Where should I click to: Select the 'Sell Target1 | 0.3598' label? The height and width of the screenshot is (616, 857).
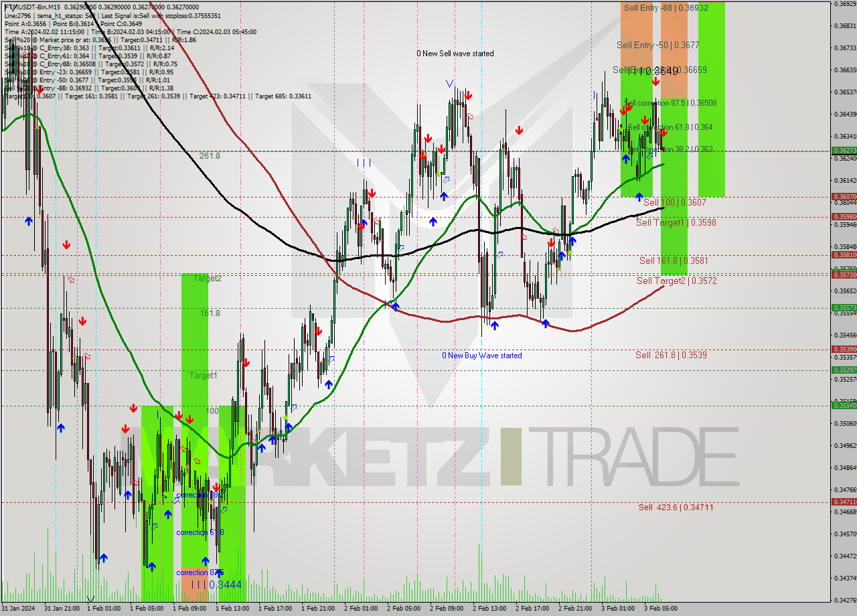pyautogui.click(x=676, y=222)
